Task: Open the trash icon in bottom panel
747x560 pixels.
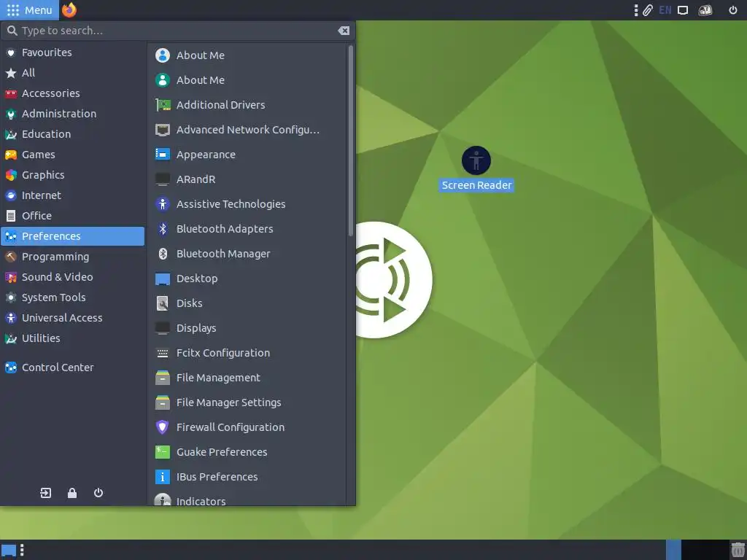Action: [x=738, y=550]
